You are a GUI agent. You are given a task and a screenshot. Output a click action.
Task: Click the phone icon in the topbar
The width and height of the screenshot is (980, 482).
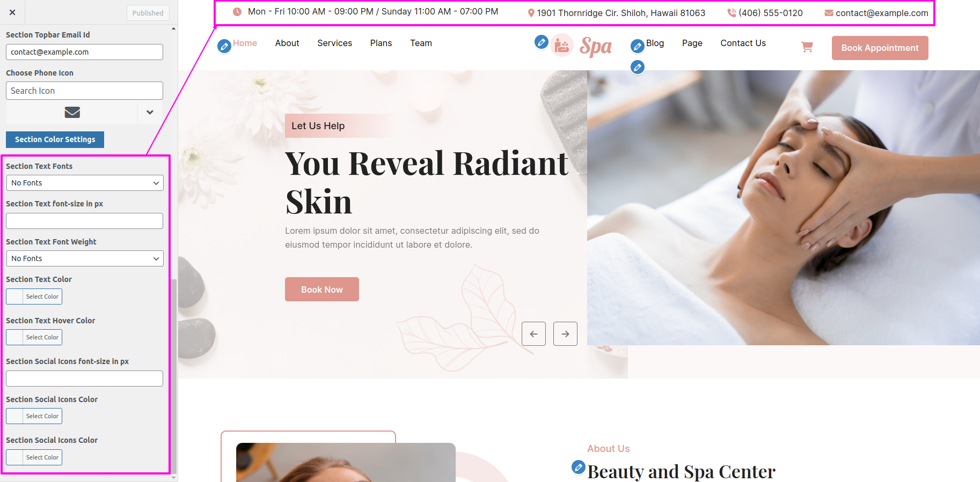pyautogui.click(x=732, y=13)
